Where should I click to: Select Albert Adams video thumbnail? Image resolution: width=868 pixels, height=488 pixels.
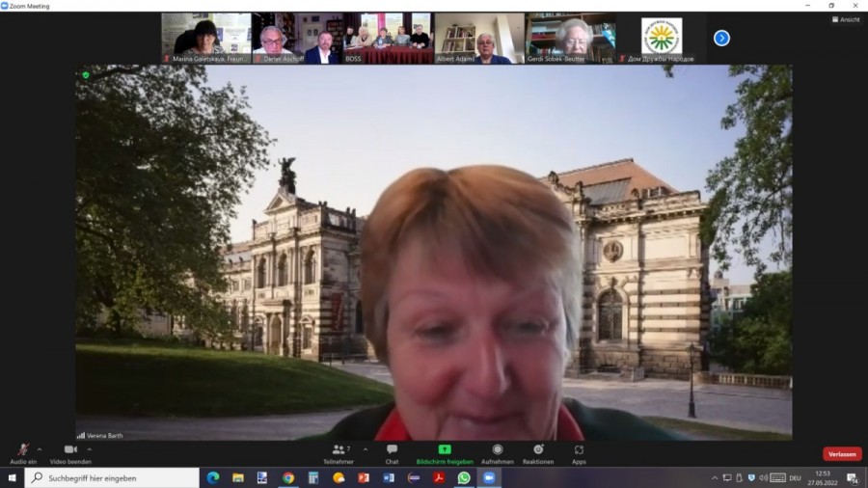coord(478,38)
